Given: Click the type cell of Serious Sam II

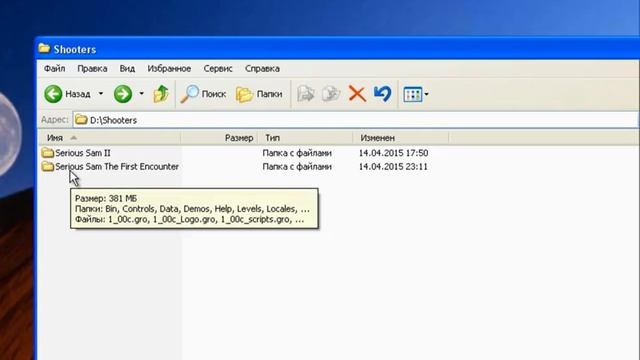Looking at the screenshot, I should point(297,153).
